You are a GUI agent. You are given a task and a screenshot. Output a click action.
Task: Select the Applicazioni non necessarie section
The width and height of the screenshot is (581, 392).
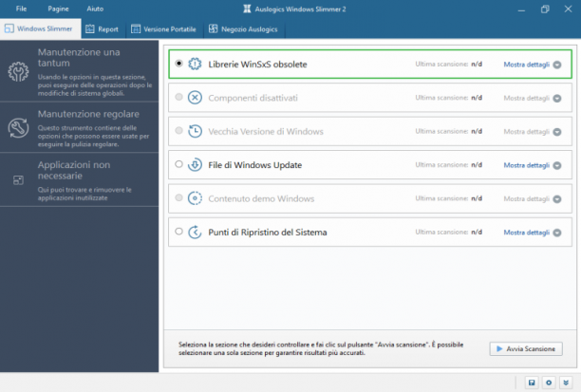pos(79,179)
